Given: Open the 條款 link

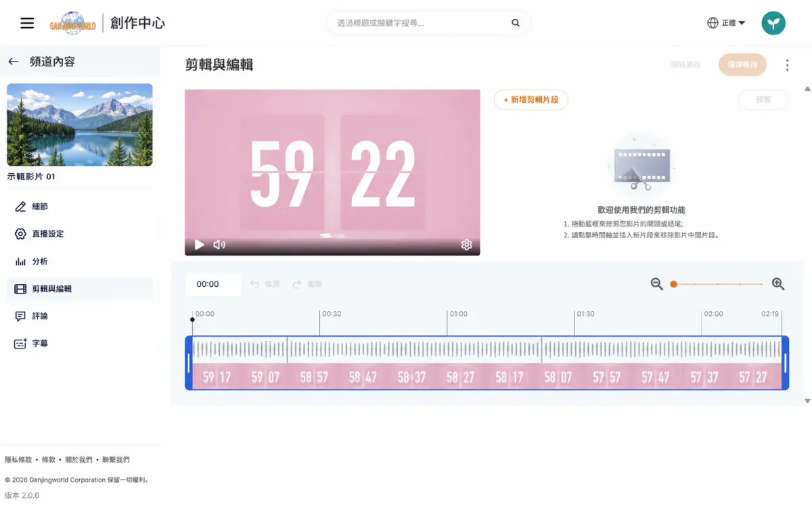Looking at the screenshot, I should pyautogui.click(x=49, y=460).
